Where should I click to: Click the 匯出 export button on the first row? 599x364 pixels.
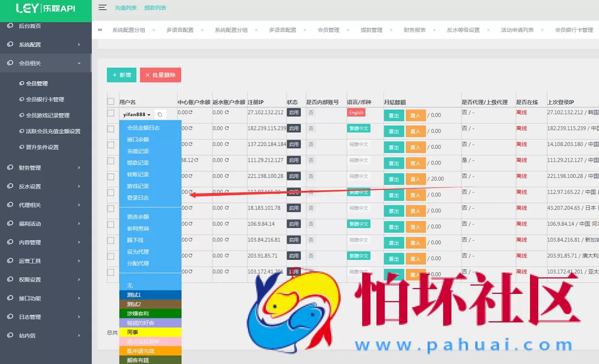(x=394, y=116)
